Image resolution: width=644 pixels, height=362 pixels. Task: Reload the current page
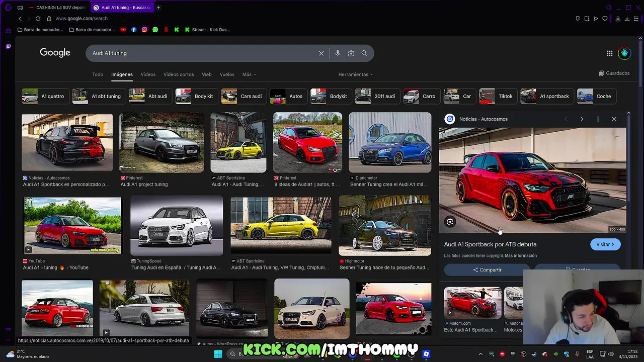[38, 19]
